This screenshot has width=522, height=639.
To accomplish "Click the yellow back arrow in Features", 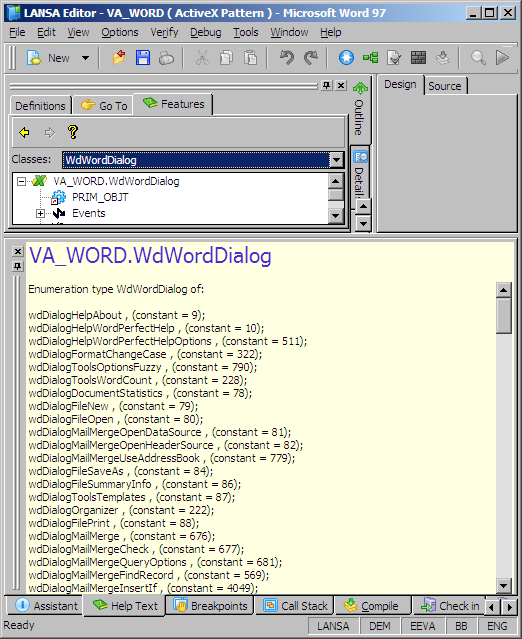I will point(24,132).
